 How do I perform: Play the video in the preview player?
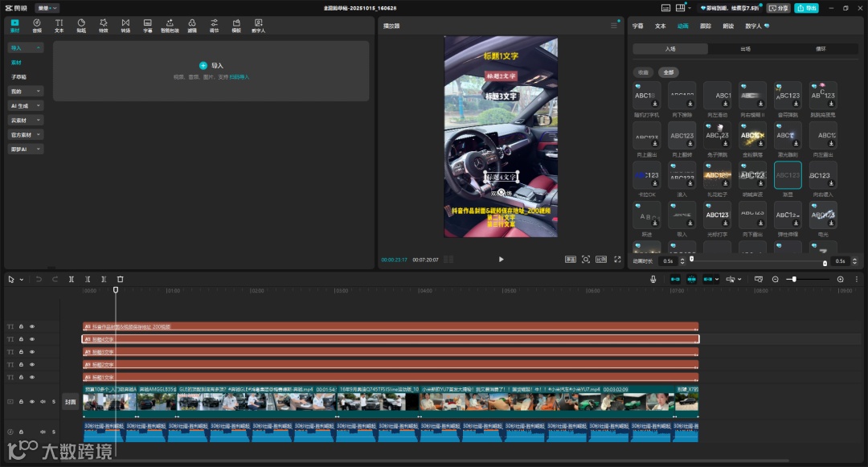pos(501,260)
